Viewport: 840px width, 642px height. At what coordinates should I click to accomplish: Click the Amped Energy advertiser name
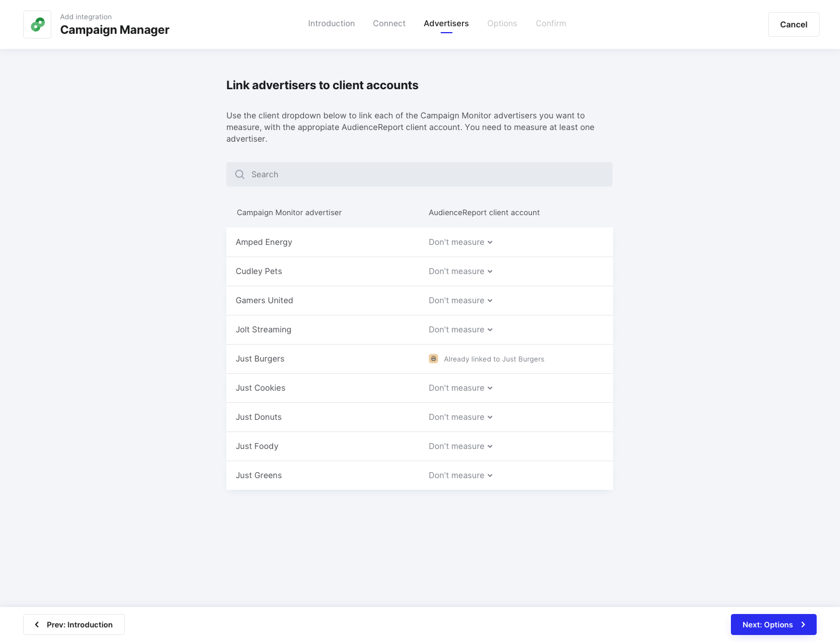coord(264,242)
